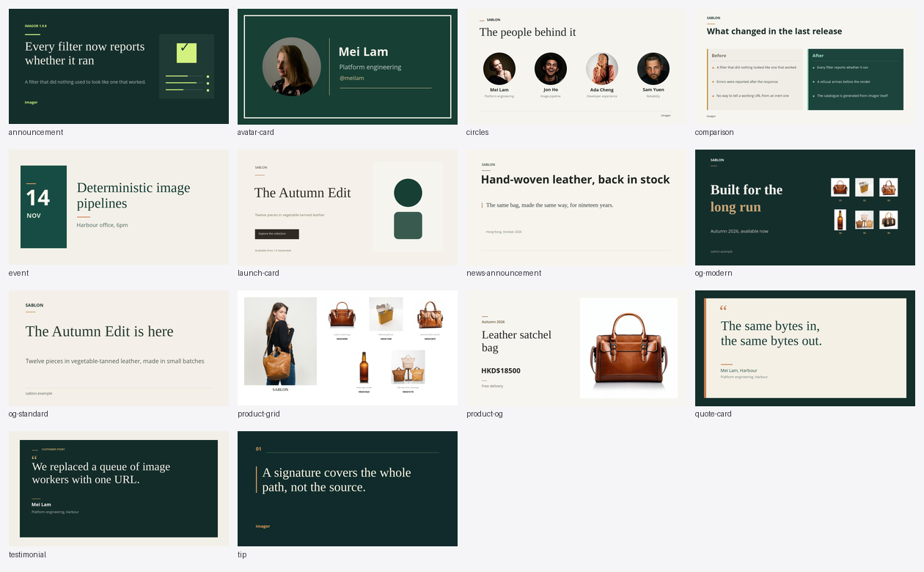
Task: Click 'Free delivery' text in product-og
Action: pyautogui.click(x=492, y=386)
